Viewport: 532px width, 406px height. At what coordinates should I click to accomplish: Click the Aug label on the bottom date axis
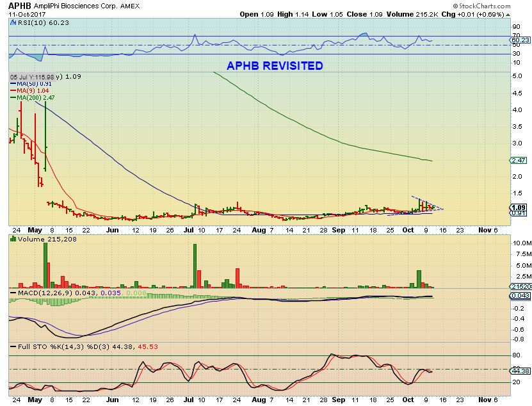pyautogui.click(x=259, y=400)
